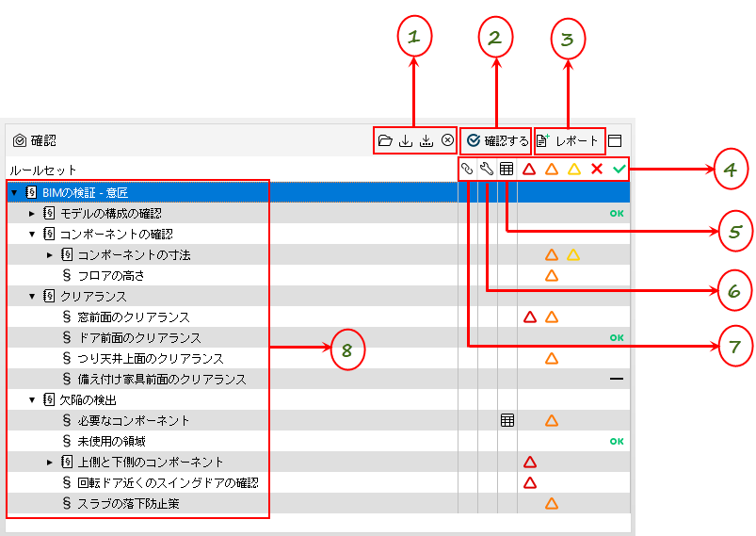Click the wrench column header icon
756x536 pixels.
pyautogui.click(x=487, y=169)
